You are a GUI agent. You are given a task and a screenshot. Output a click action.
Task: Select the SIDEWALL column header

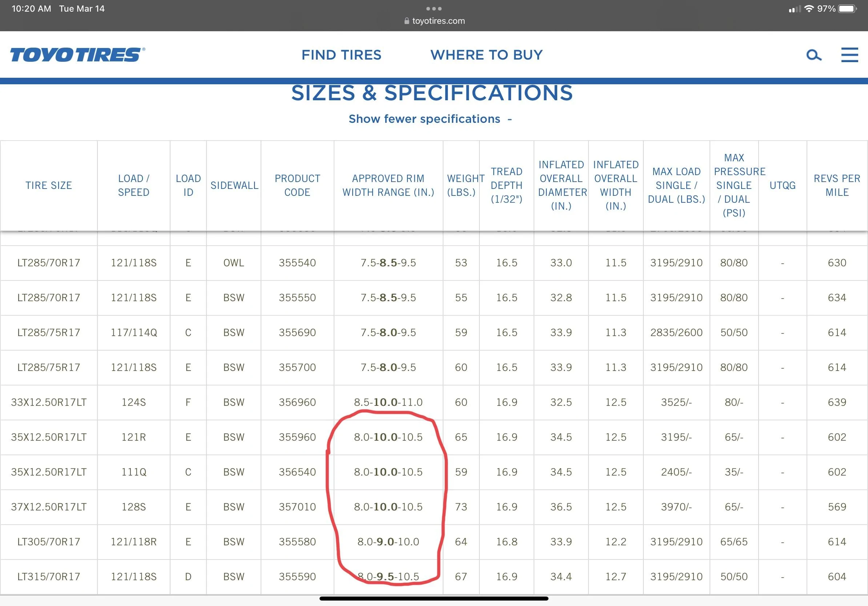pos(234,186)
